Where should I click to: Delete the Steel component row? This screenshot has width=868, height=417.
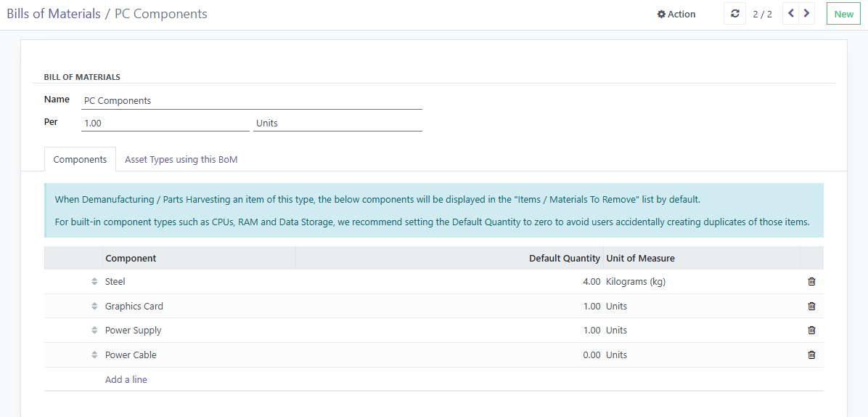click(x=811, y=282)
